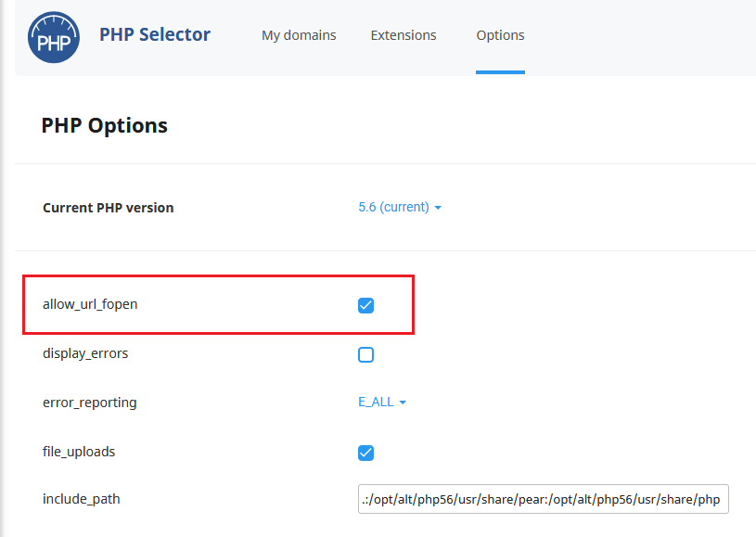Open the E_ALL error_reporting dropdown
This screenshot has width=756, height=537.
point(382,402)
